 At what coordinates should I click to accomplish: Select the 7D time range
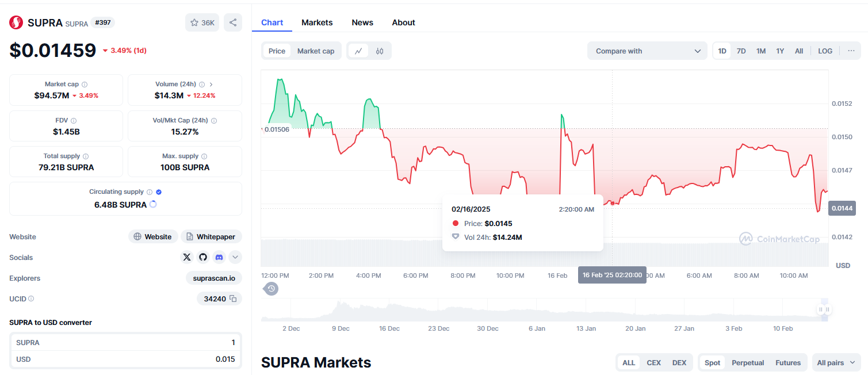pyautogui.click(x=741, y=51)
